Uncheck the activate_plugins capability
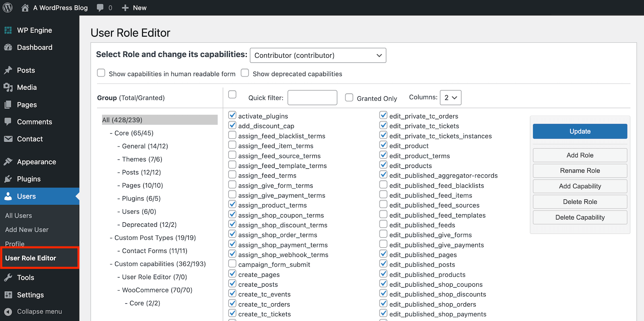644x321 pixels. 232,115
